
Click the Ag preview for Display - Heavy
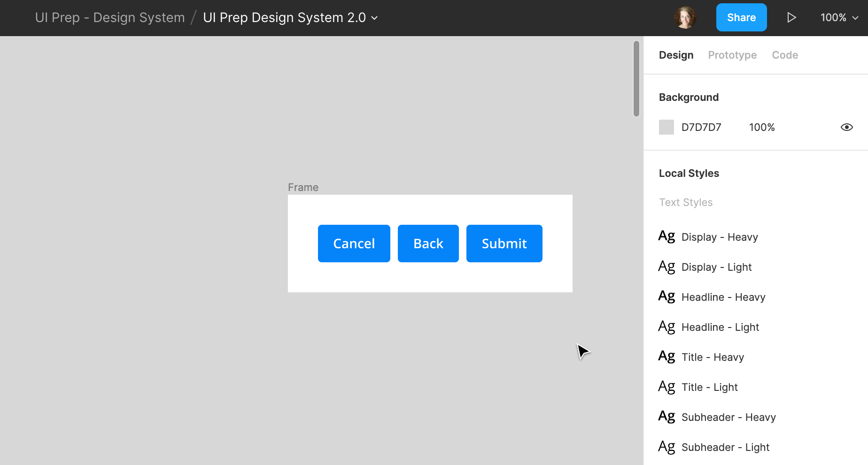tap(666, 236)
